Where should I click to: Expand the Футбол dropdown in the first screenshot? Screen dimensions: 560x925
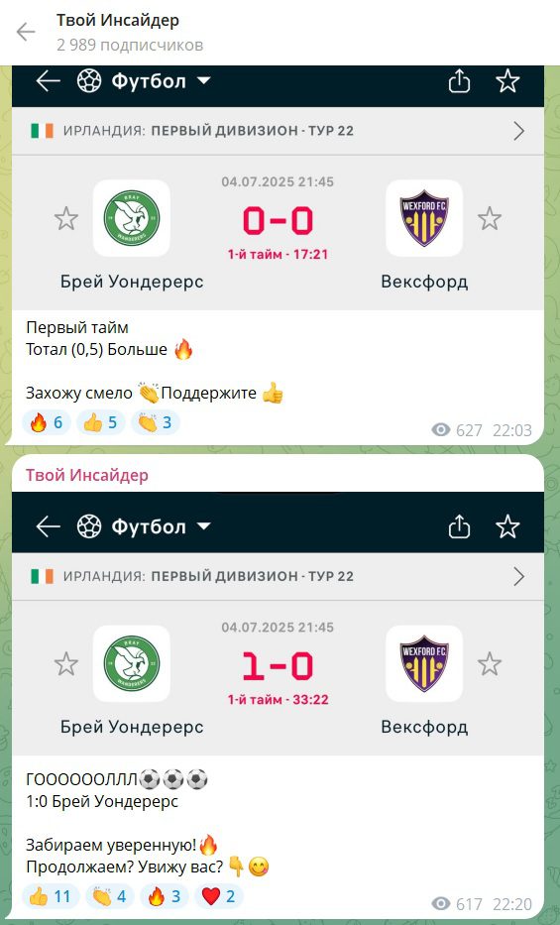[204, 81]
